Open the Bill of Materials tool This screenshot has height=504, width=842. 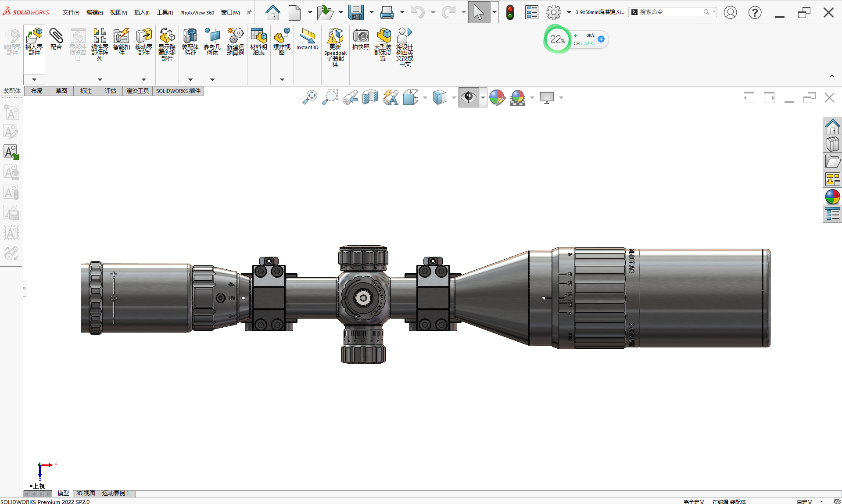pyautogui.click(x=258, y=41)
